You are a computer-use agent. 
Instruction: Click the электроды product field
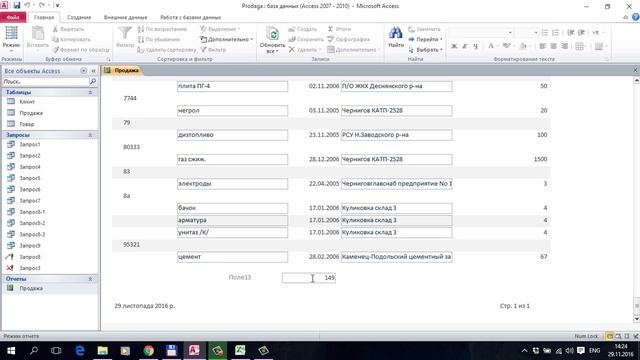tap(232, 184)
